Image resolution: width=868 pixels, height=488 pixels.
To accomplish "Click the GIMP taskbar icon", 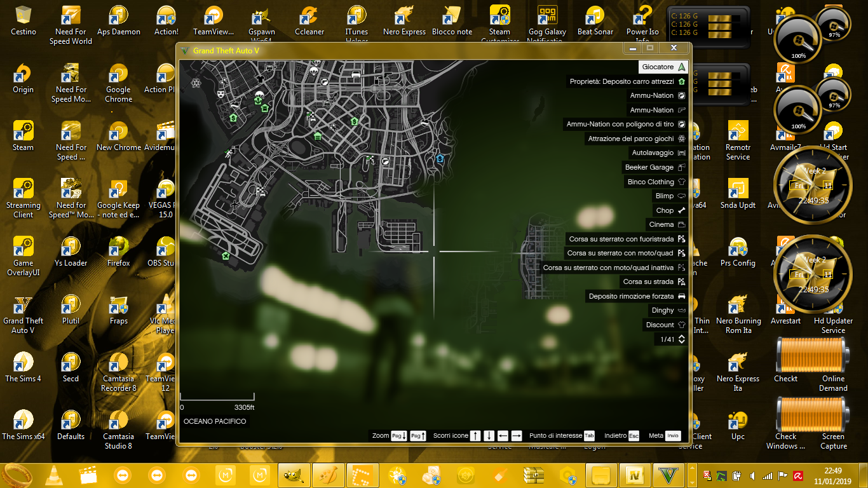I will 295,475.
